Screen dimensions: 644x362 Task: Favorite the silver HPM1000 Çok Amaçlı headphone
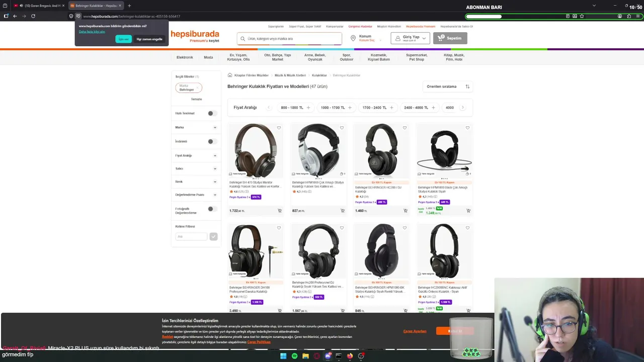(x=342, y=128)
